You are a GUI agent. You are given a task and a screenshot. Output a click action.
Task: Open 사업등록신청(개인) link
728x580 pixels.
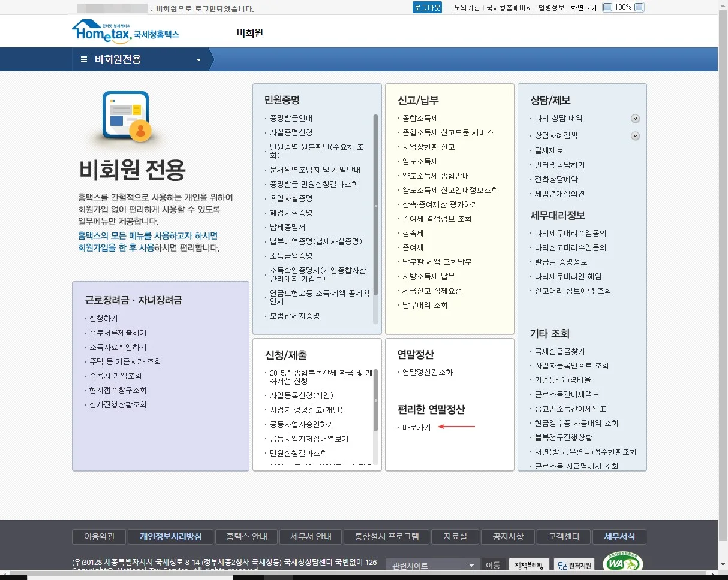tap(301, 395)
